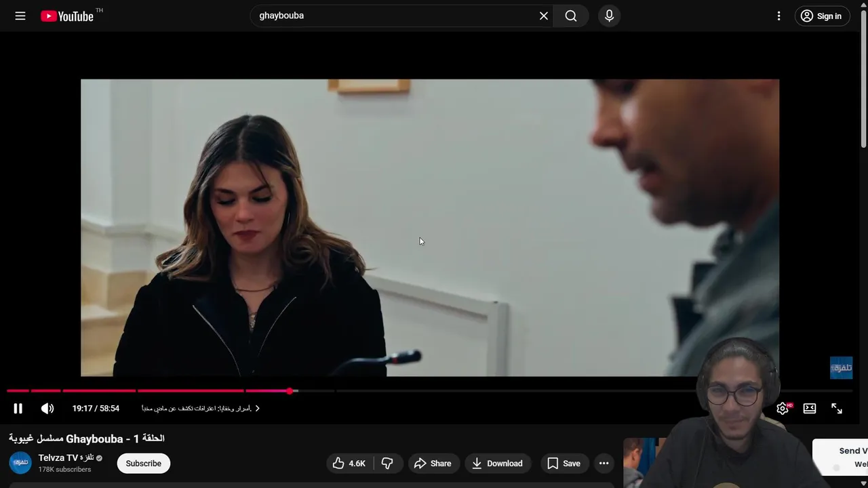This screenshot has width=868, height=488.
Task: Expand the current chapter title
Action: [201, 408]
